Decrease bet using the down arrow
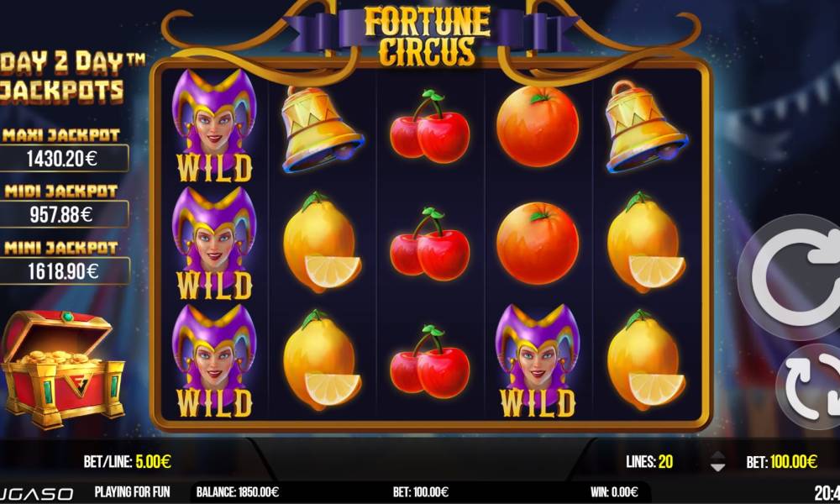This screenshot has width=840, height=504. (718, 467)
